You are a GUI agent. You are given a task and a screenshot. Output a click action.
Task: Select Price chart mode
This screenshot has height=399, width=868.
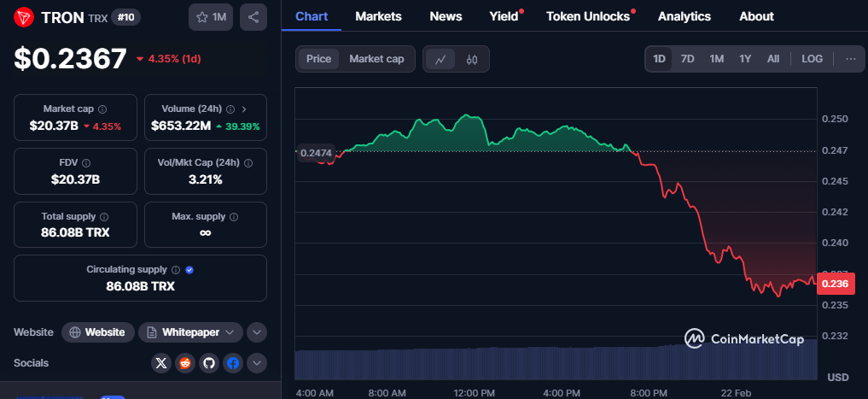pyautogui.click(x=319, y=59)
